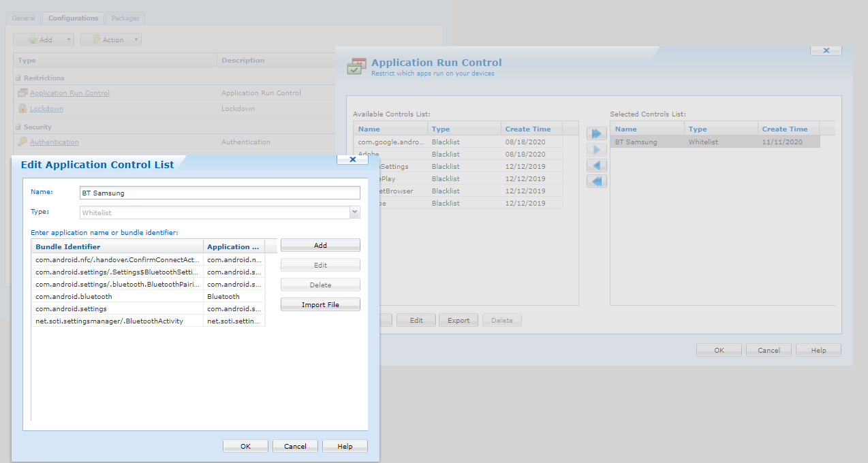Screen dimensions: 868x463
Task: Open the Lockdown configuration link
Action: [x=46, y=109]
